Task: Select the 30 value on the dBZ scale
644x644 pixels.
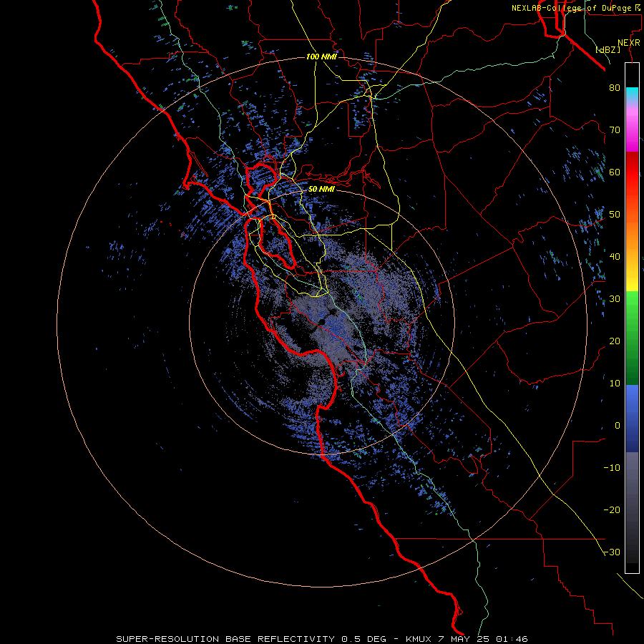Action: pos(615,299)
